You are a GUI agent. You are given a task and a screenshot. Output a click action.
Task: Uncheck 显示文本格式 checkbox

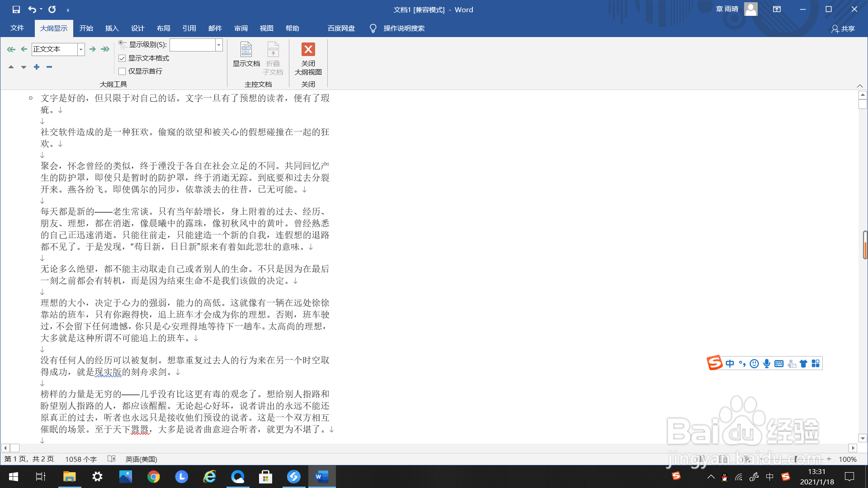click(122, 58)
